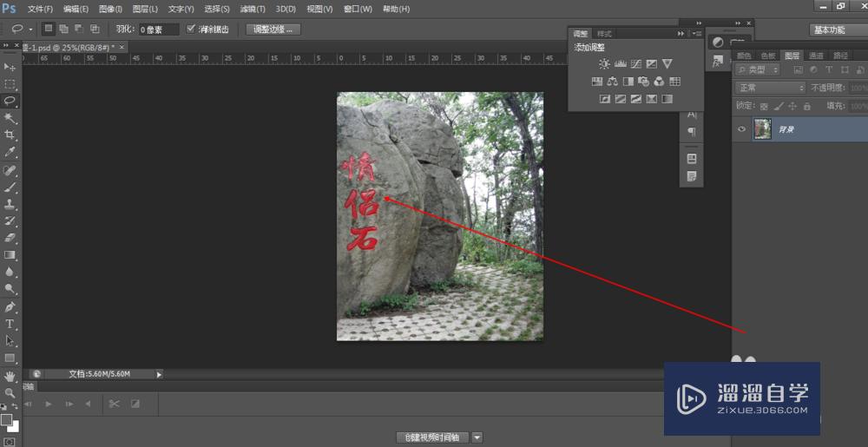
Task: Select the Rectangular Marquee tool
Action: [x=10, y=84]
